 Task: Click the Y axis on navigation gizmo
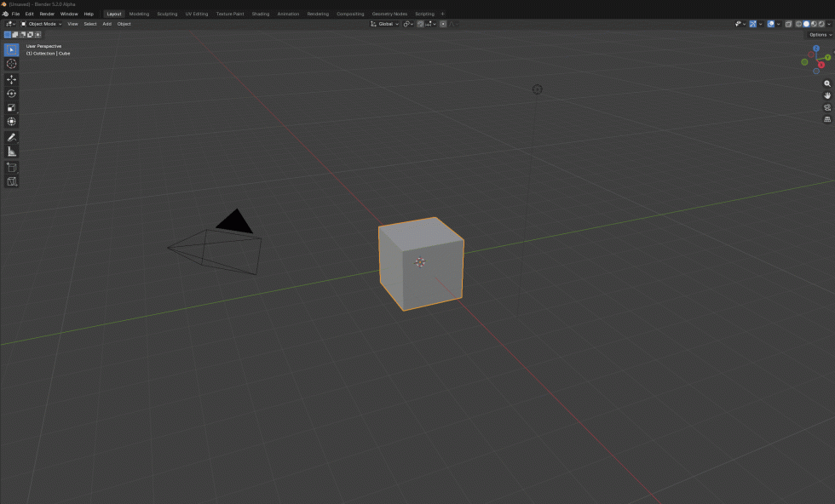[827, 58]
